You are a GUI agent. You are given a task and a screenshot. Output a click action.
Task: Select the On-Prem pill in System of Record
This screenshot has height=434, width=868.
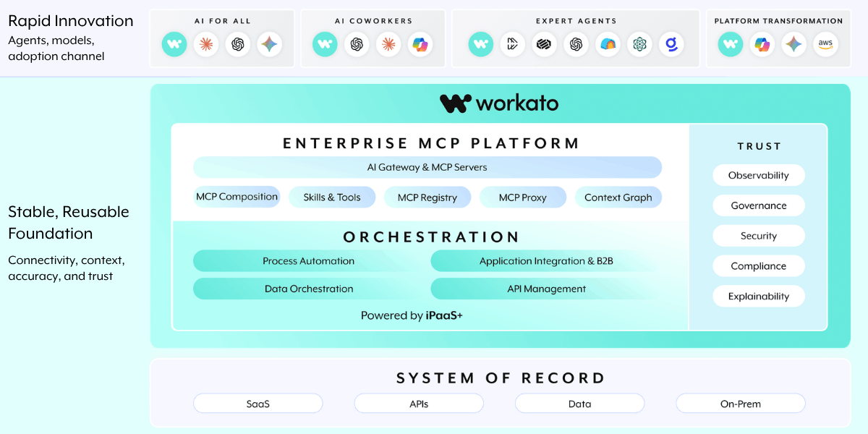click(741, 404)
